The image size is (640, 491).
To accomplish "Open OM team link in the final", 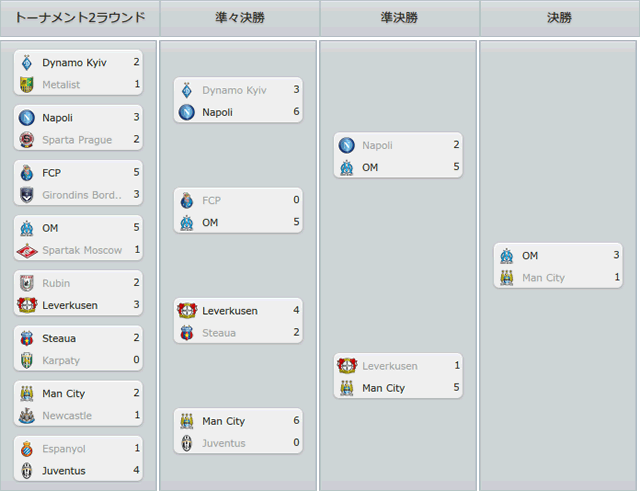I will [530, 255].
